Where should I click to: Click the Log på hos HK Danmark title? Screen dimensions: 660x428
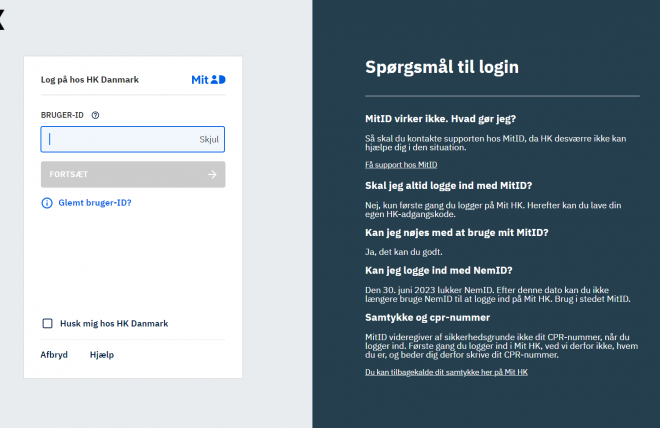[90, 80]
